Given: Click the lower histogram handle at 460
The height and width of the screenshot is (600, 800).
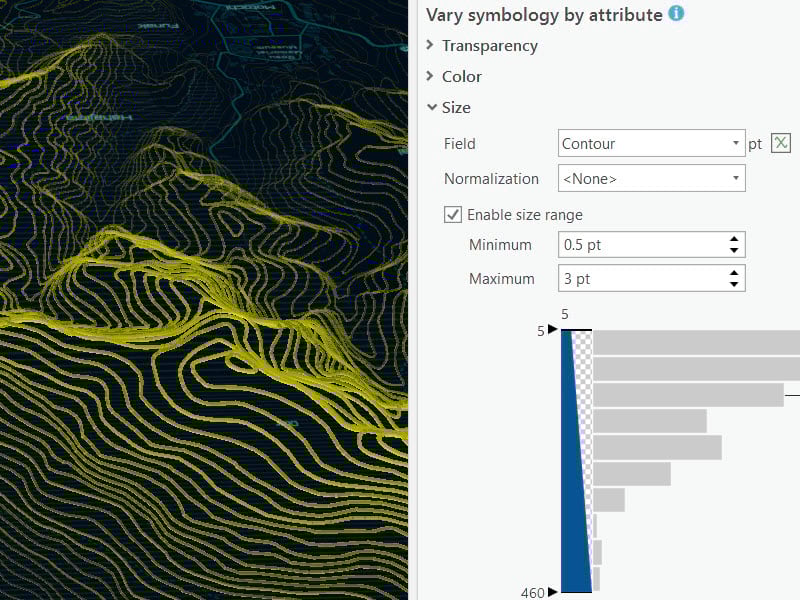Looking at the screenshot, I should [553, 592].
